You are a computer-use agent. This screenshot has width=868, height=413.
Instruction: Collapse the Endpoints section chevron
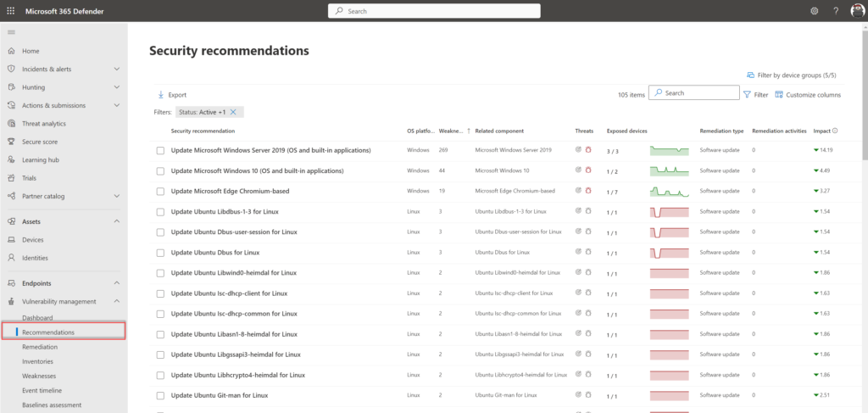tap(117, 283)
